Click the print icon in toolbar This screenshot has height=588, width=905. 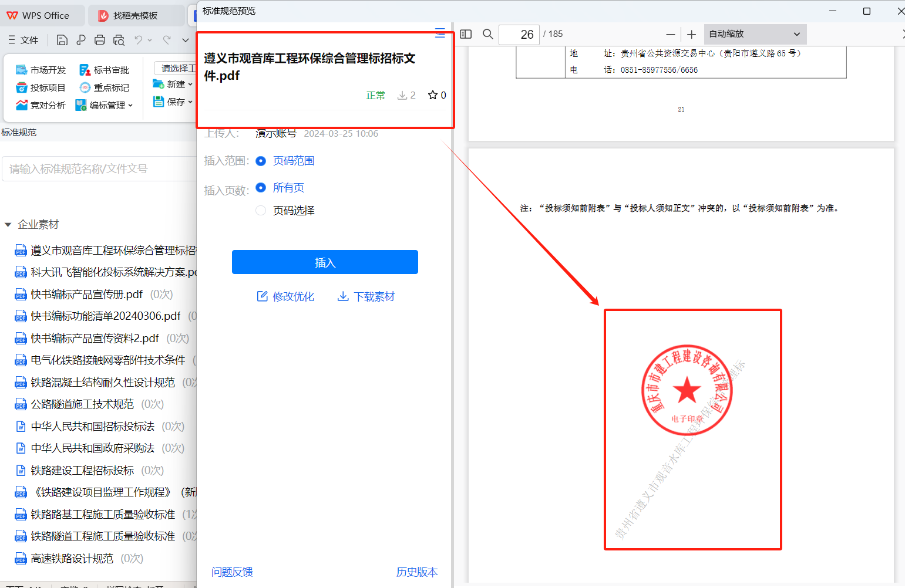(100, 40)
